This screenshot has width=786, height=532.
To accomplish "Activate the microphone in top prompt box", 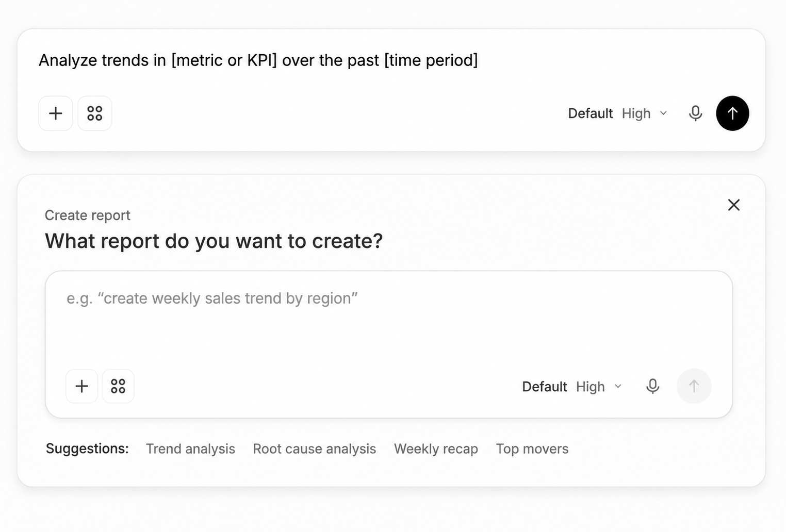I will pyautogui.click(x=695, y=113).
